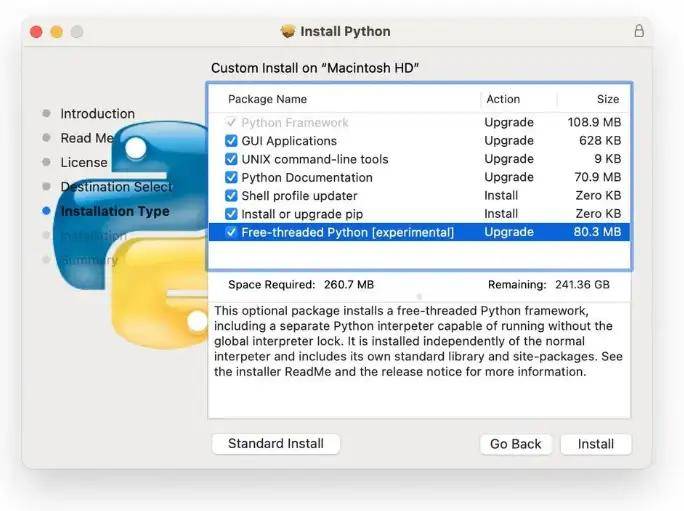Select the Read Me step in sidebar
This screenshot has width=684, height=511.
pyautogui.click(x=87, y=138)
